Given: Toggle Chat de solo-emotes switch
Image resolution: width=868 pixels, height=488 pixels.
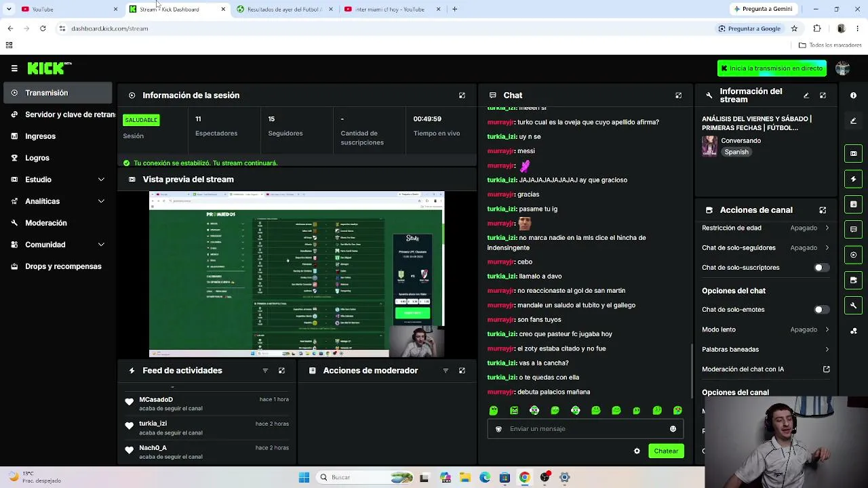Looking at the screenshot, I should click(x=821, y=310).
